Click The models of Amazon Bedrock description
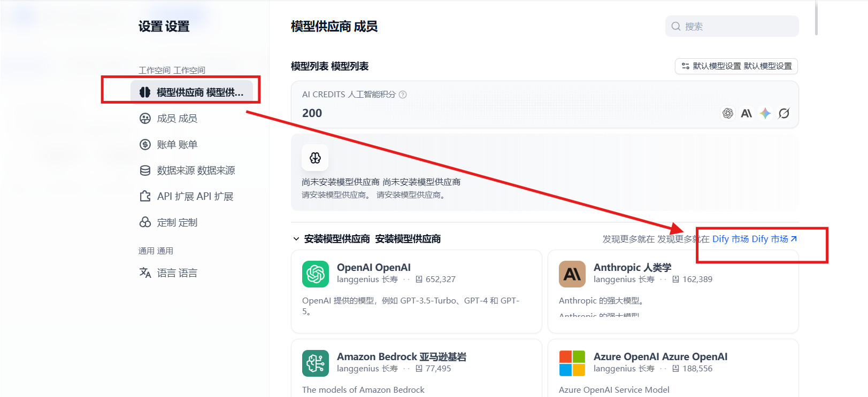The width and height of the screenshot is (868, 397). click(x=363, y=390)
